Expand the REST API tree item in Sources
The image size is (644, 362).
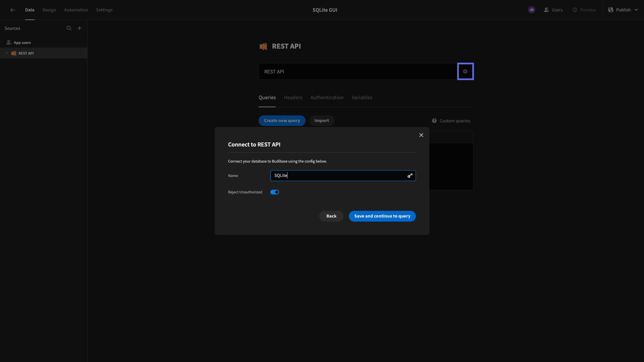pos(6,53)
